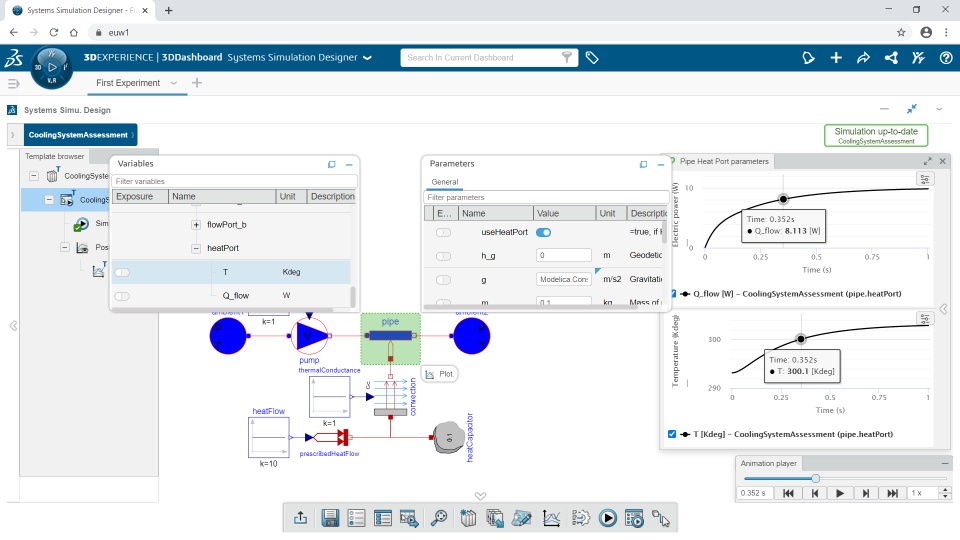
Task: Jump animation to end
Action: [892, 493]
